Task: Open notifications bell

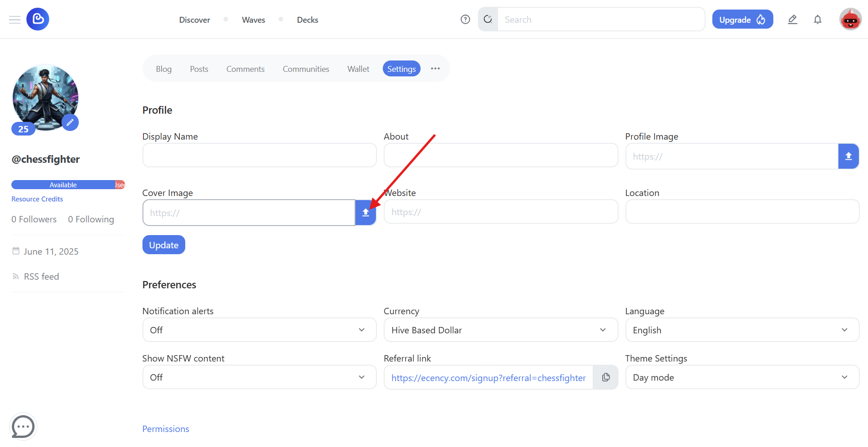Action: tap(817, 19)
